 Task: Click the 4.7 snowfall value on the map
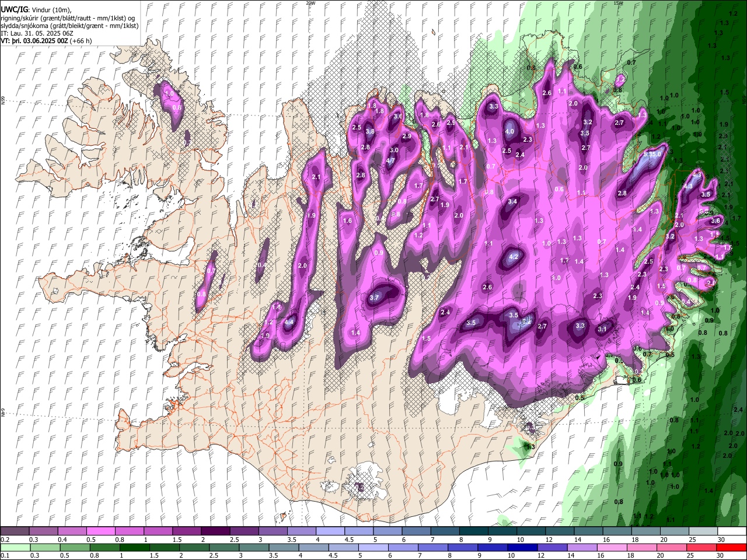[x=392, y=160]
